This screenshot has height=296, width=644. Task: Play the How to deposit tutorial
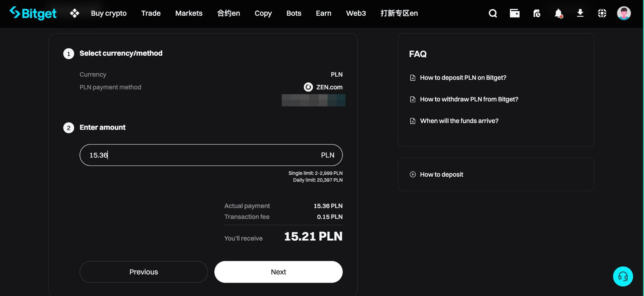(441, 175)
